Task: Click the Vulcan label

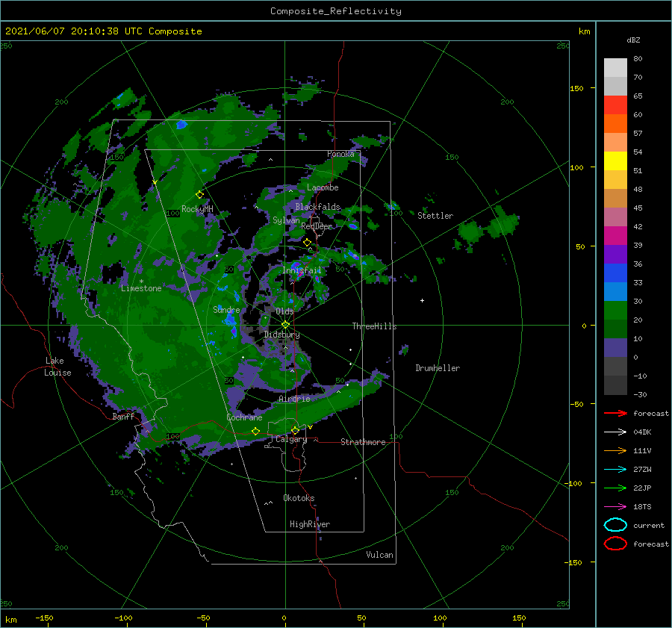Action: point(379,555)
